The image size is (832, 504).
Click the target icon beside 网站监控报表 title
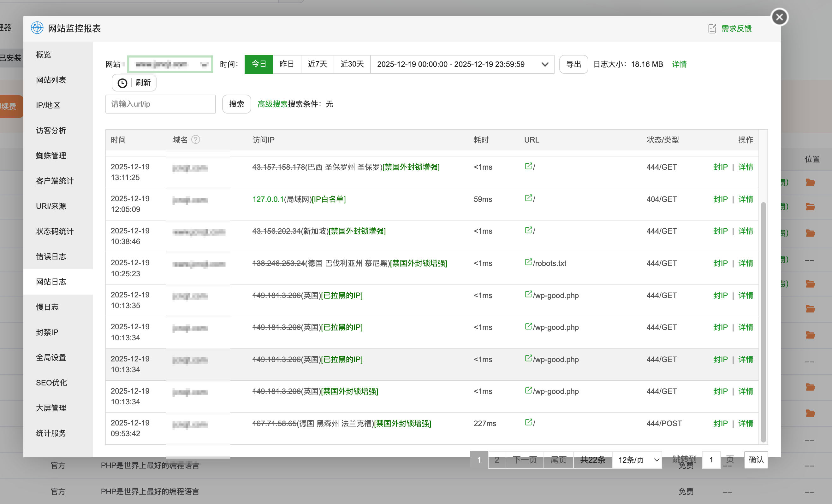coord(37,28)
